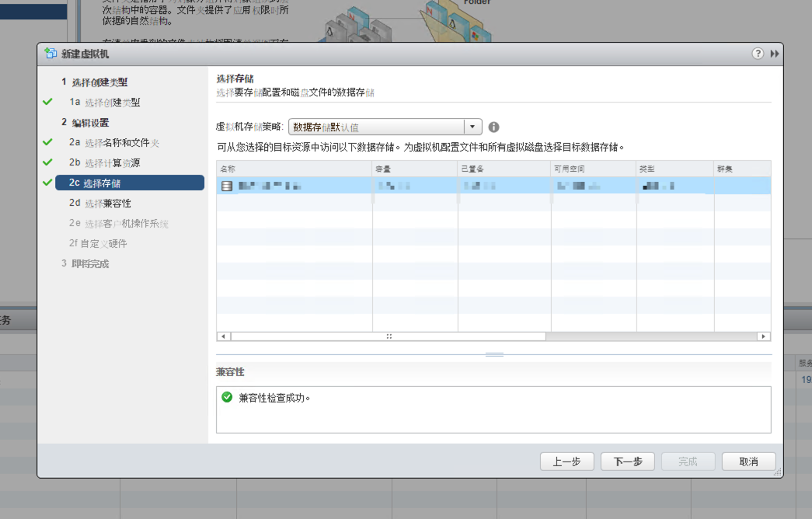This screenshot has height=519, width=812.
Task: Select step 2d 选择兼容性
Action: [100, 204]
